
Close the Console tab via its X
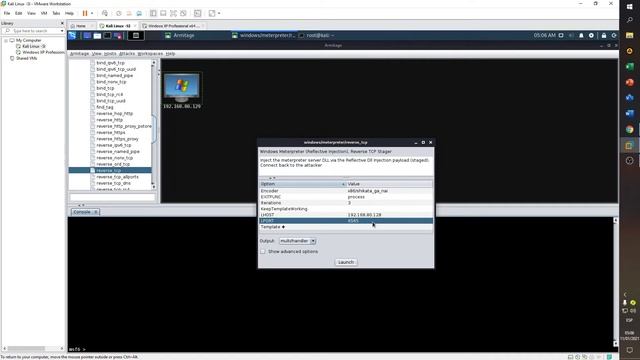96,212
